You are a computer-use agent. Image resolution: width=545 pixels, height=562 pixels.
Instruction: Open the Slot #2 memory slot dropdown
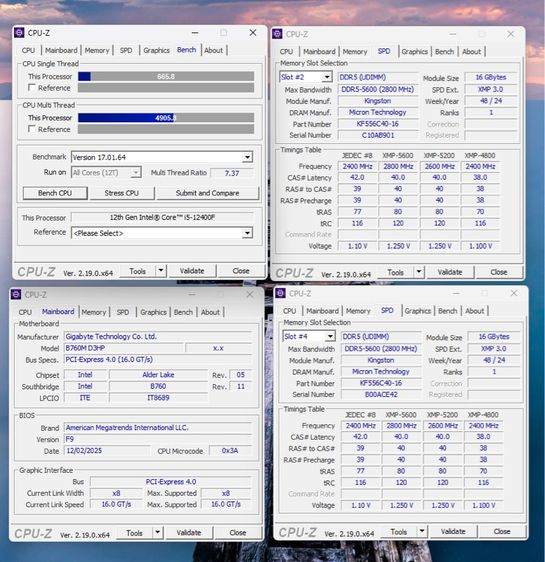(326, 77)
